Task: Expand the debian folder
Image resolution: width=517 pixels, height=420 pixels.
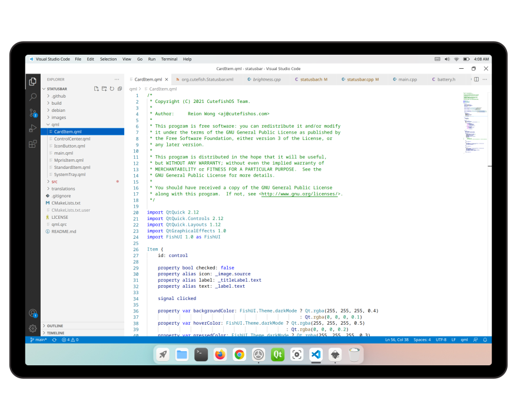Action: pyautogui.click(x=82, y=111)
